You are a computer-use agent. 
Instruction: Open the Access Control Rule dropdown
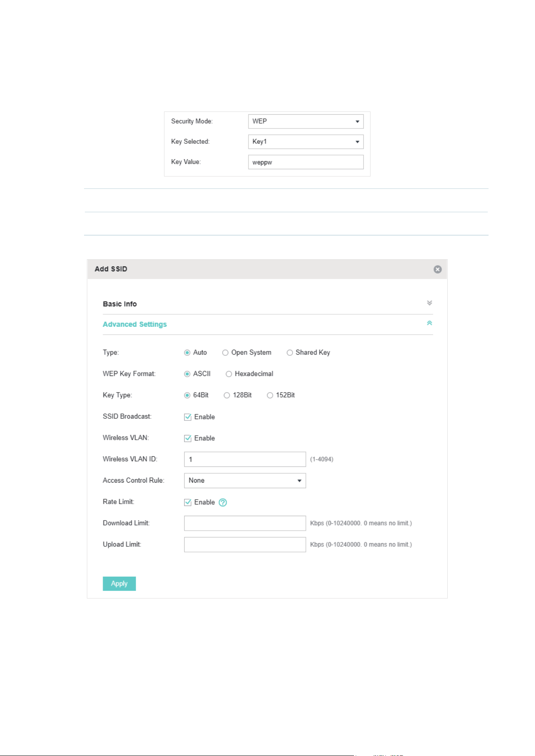[245, 481]
